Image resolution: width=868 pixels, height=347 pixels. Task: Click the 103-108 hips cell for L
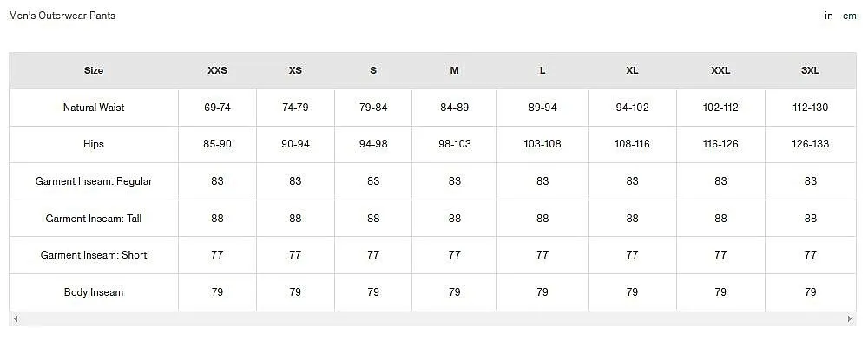point(542,144)
